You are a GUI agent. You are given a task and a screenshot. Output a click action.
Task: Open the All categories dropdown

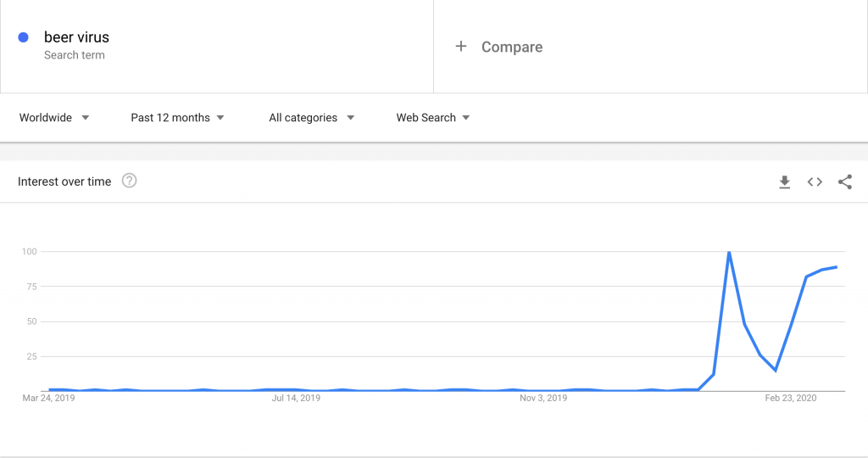[x=312, y=117]
